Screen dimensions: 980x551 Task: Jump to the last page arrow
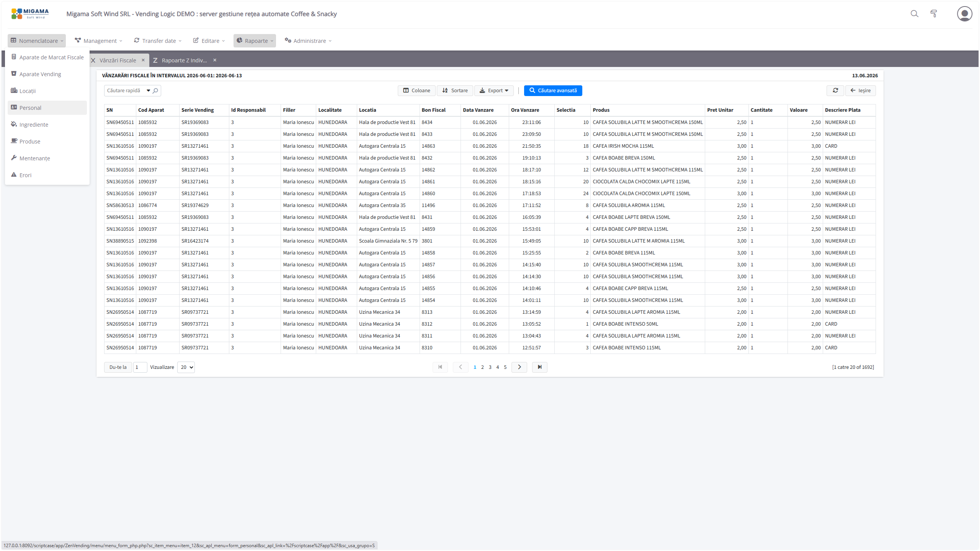coord(539,367)
